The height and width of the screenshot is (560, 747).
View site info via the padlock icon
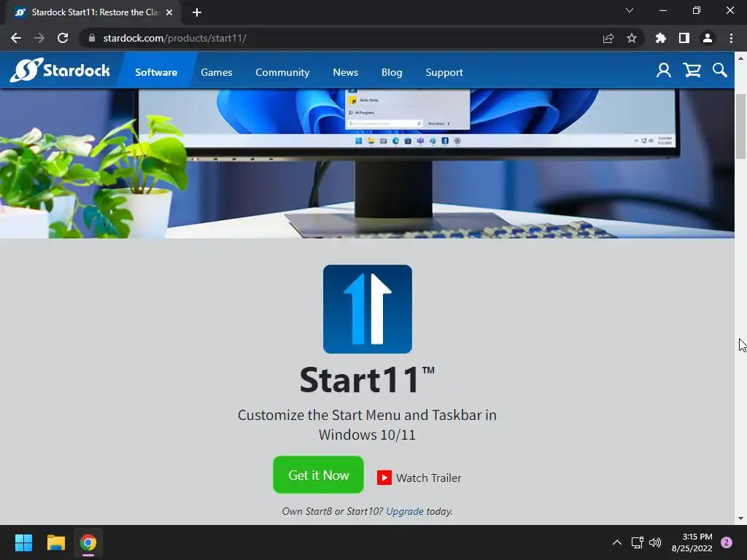[92, 38]
